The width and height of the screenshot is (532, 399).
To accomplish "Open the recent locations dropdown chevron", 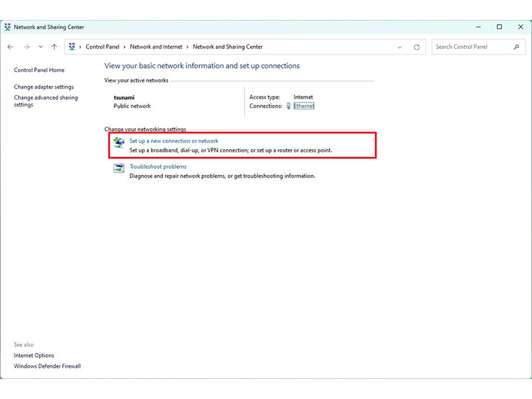I will point(41,47).
